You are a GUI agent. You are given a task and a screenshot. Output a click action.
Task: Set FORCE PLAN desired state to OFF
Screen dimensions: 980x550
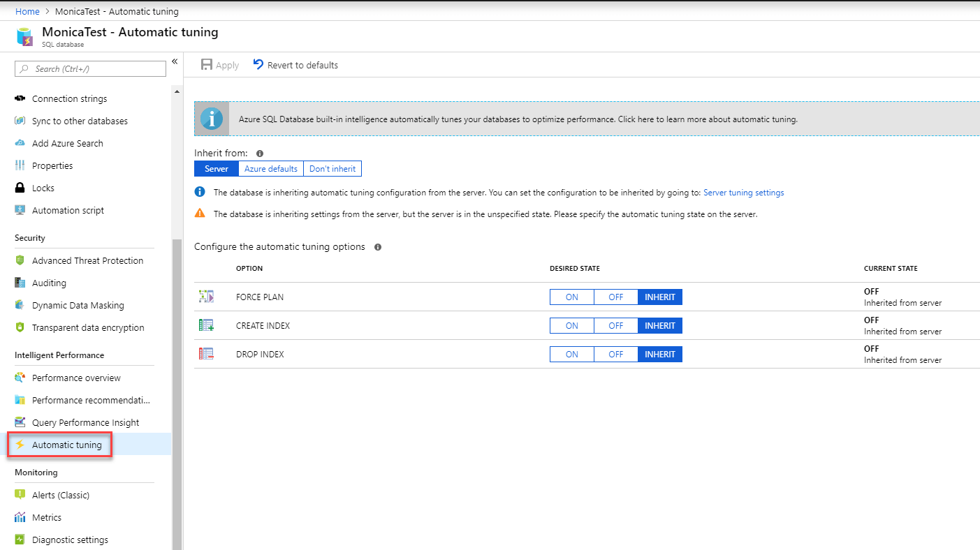click(x=615, y=297)
